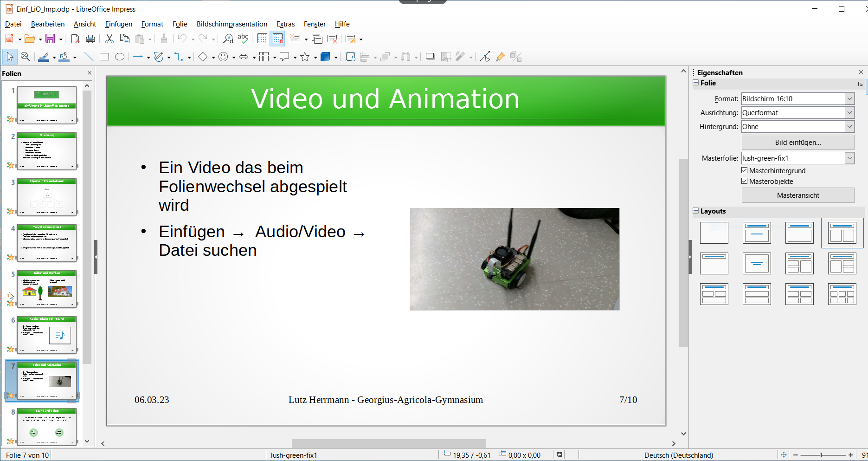Select the Ellipse drawing tool
The width and height of the screenshot is (868, 461).
[x=120, y=57]
